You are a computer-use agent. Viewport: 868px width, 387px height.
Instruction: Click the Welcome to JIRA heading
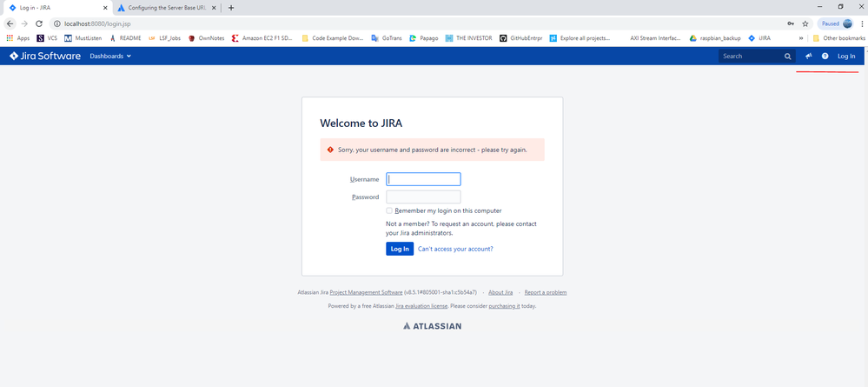361,123
